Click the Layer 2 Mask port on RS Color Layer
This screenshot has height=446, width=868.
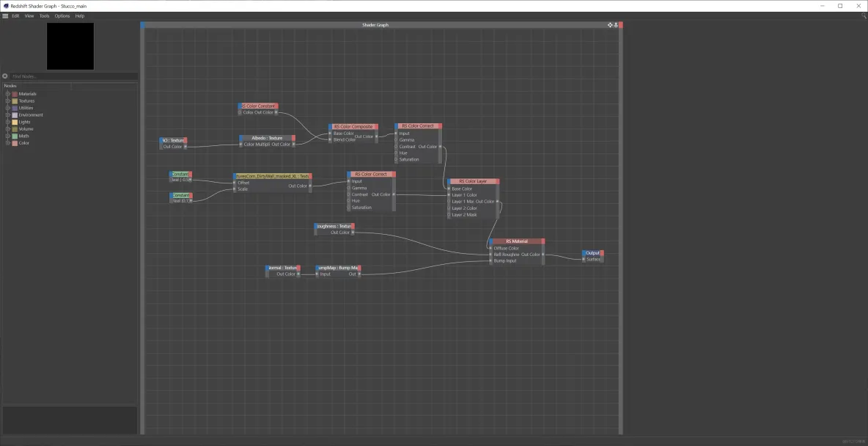pos(449,214)
